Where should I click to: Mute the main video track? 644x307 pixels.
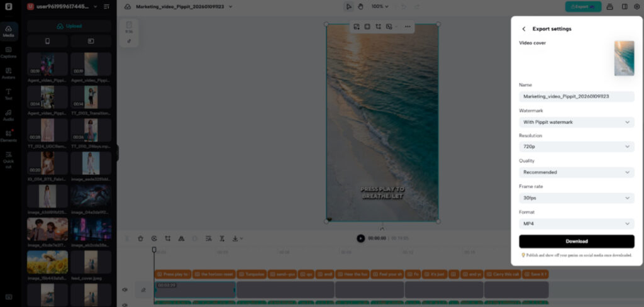coord(125,290)
